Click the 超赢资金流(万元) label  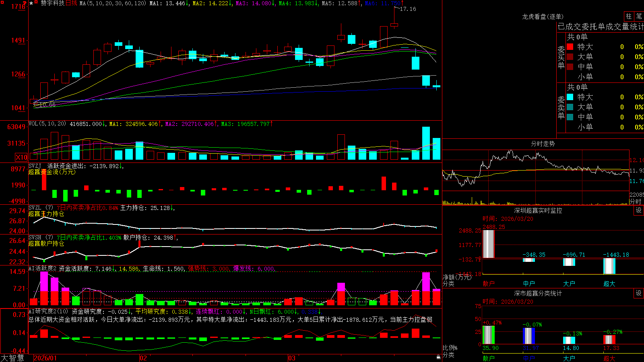pyautogui.click(x=52, y=172)
